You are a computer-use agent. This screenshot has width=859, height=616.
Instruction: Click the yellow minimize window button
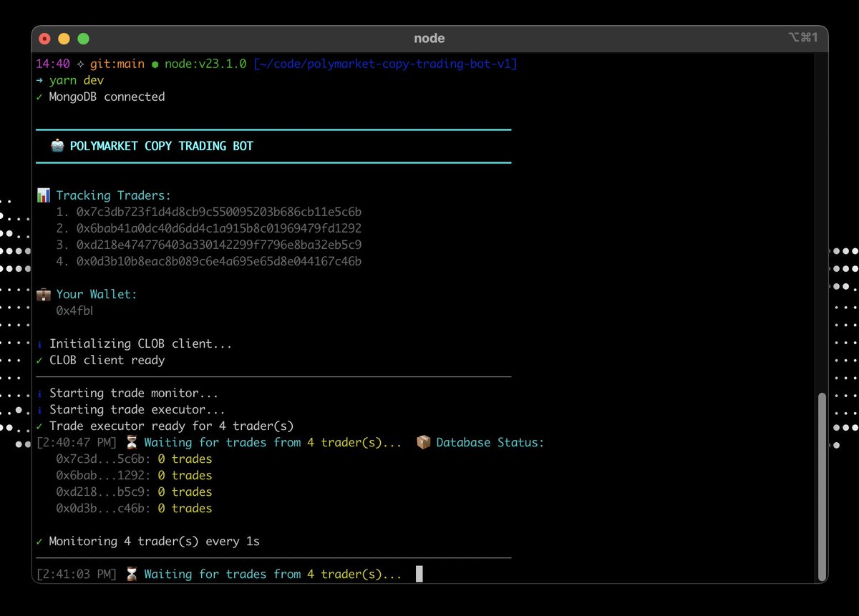click(x=64, y=39)
